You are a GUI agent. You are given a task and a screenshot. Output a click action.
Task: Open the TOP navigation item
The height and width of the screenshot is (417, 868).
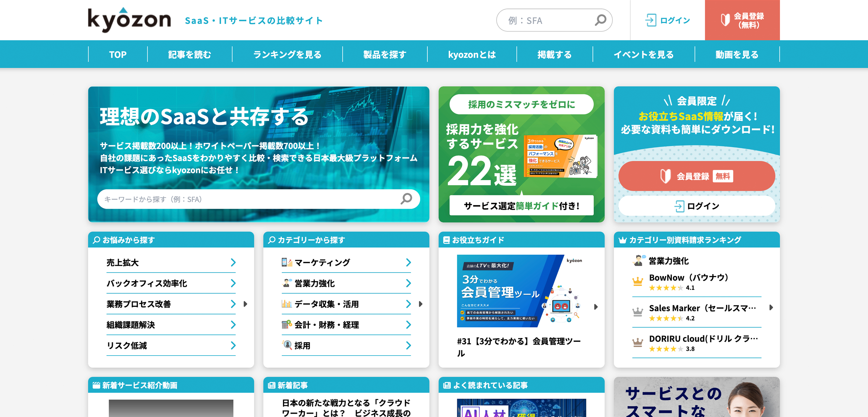118,54
